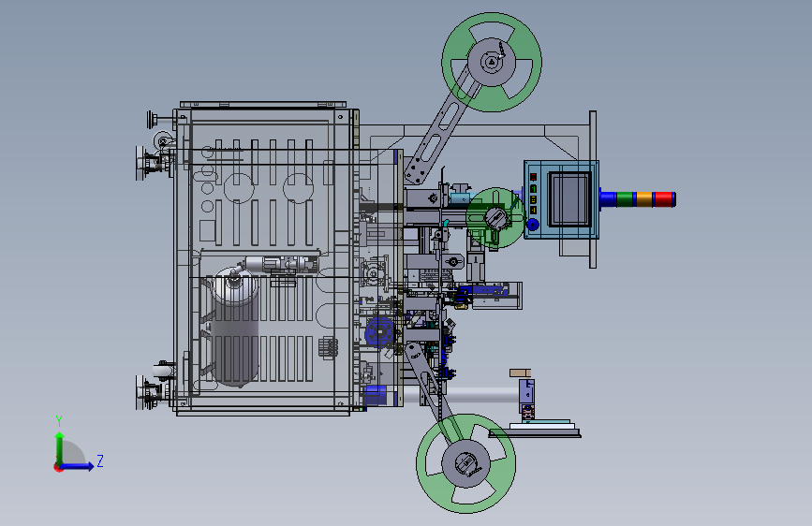The width and height of the screenshot is (812, 526).
Task: Select the hub of the upper reel
Action: click(x=492, y=62)
